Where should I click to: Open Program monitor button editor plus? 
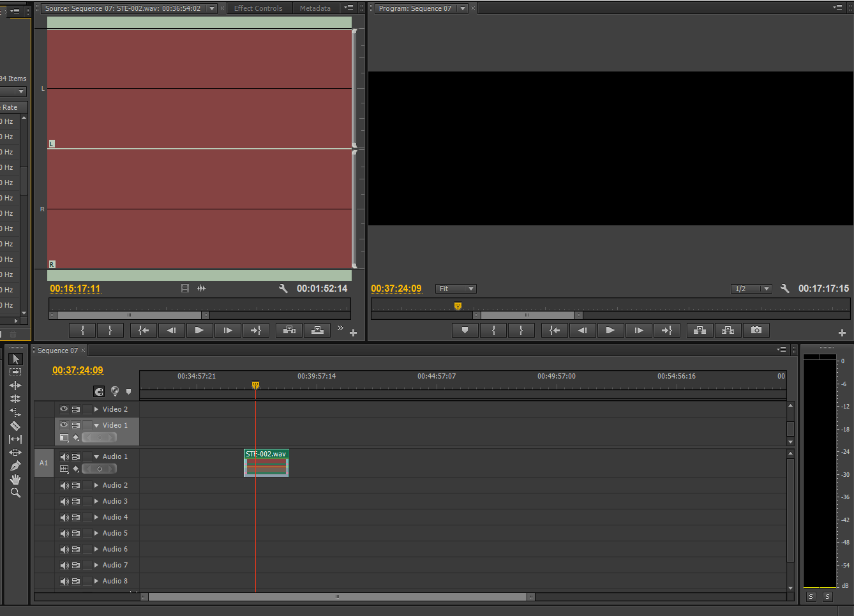click(842, 333)
